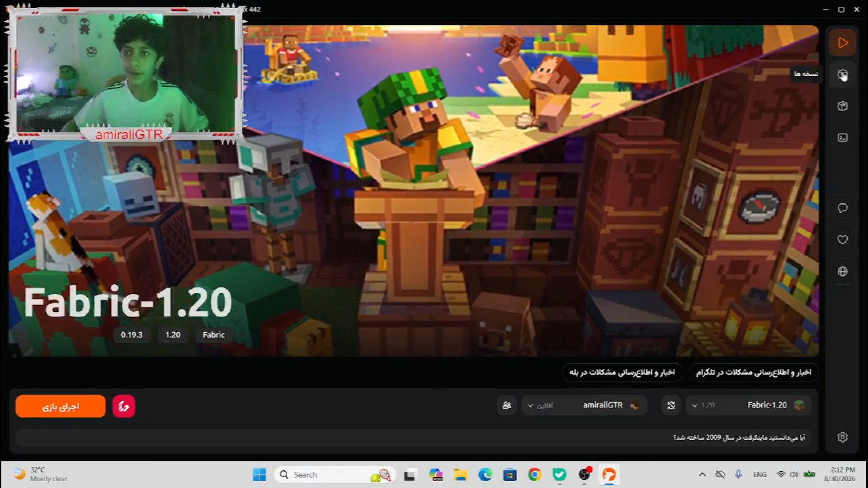
Task: Open the versions (نسخه ها) sidebar icon
Action: [842, 75]
